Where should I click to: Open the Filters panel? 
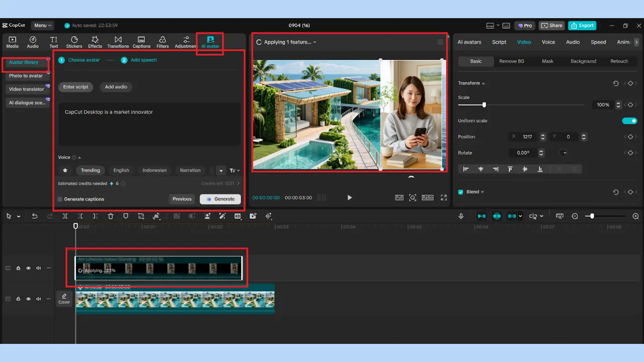[x=163, y=42]
